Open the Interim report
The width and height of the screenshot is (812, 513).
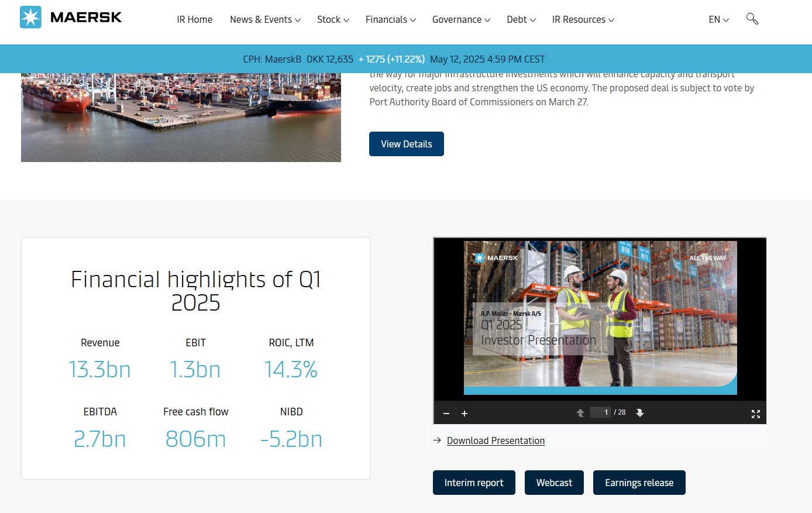474,483
